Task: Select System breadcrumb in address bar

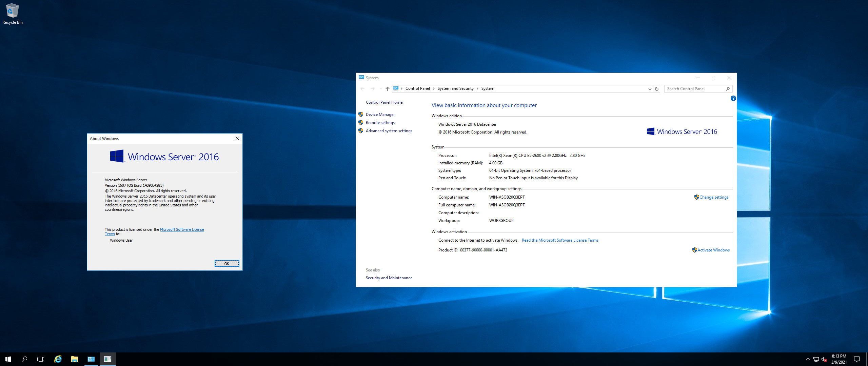Action: [x=488, y=88]
